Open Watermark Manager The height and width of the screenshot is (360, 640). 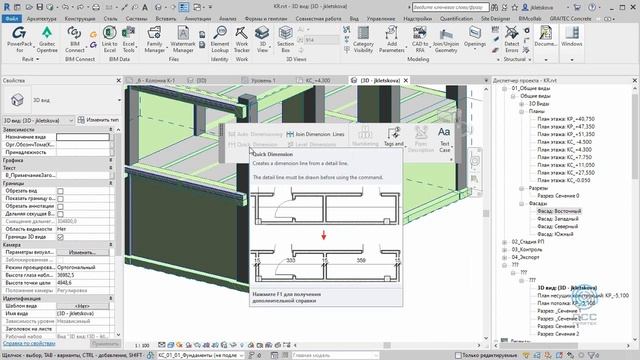pos(182,39)
